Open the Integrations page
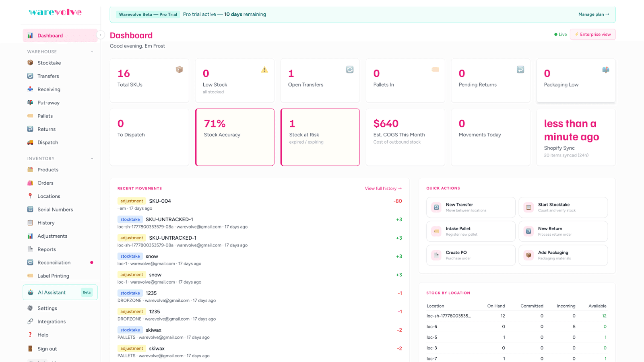The height and width of the screenshot is (362, 644). tap(60, 321)
